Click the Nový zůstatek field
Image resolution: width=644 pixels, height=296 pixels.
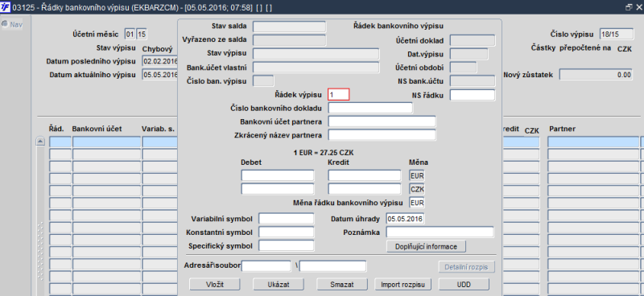(596, 75)
